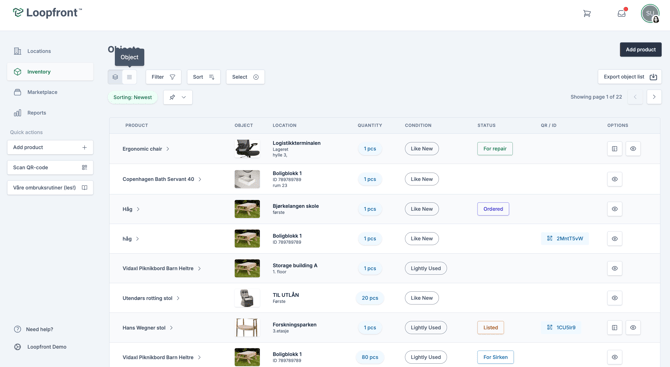Expand Hans Wegner stol chevron

pos(171,328)
